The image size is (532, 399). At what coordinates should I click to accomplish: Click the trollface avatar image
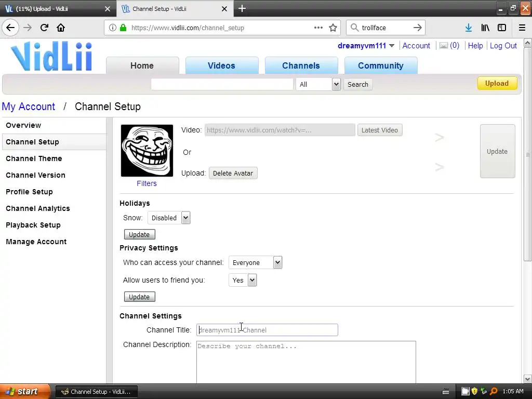click(x=147, y=151)
